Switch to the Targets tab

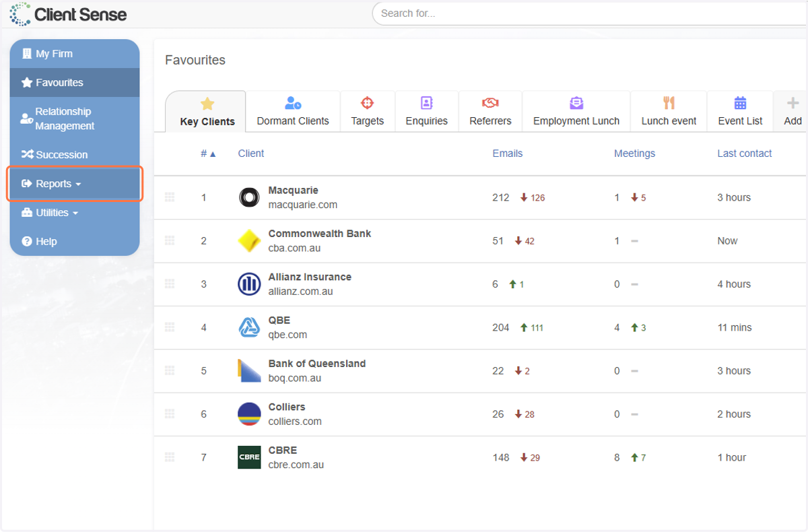(x=367, y=112)
